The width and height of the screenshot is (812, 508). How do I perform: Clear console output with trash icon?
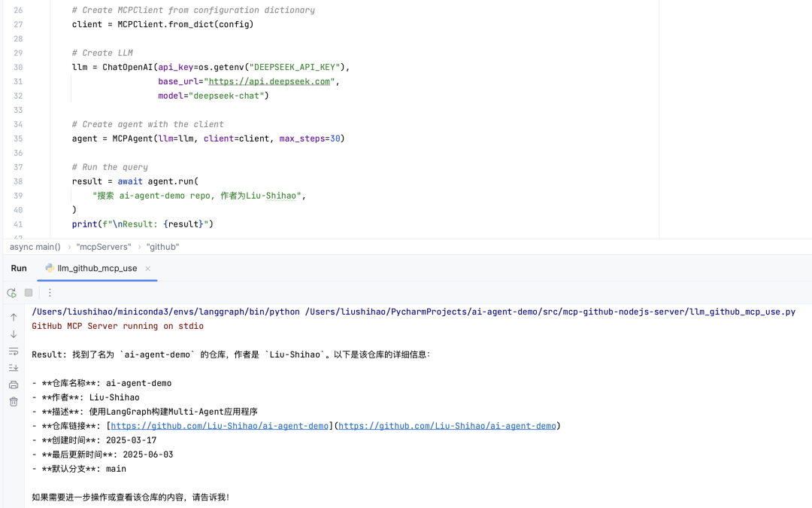pyautogui.click(x=14, y=402)
